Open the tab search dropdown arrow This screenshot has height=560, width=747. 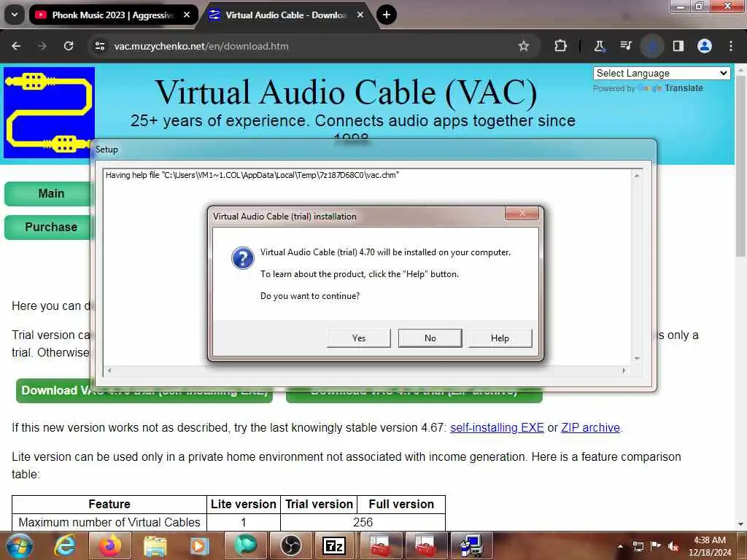15,15
